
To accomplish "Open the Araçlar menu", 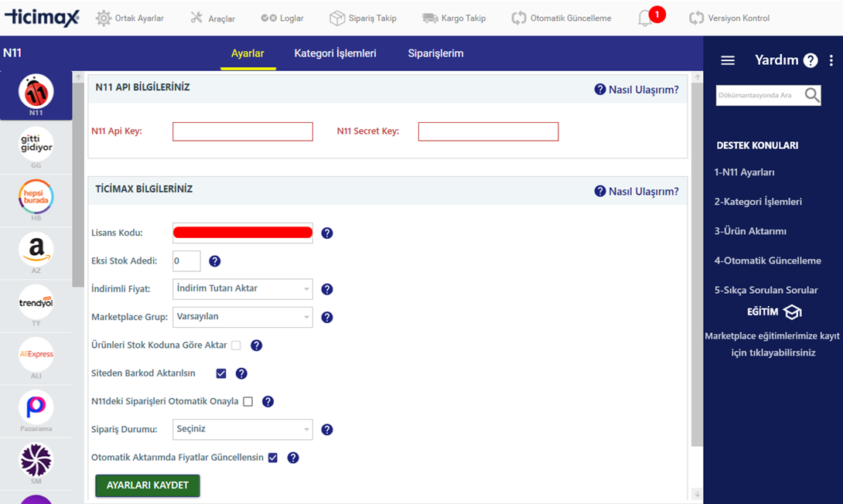I will [x=213, y=18].
